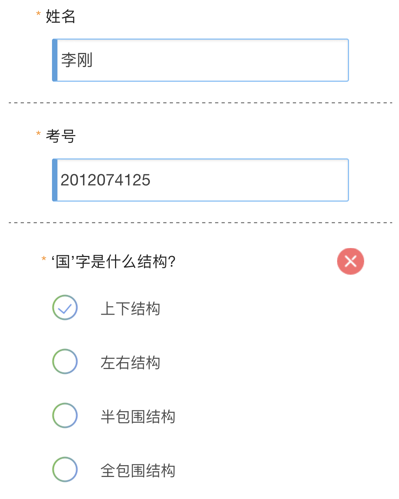Click the red X wrong-answer icon

coord(350,261)
